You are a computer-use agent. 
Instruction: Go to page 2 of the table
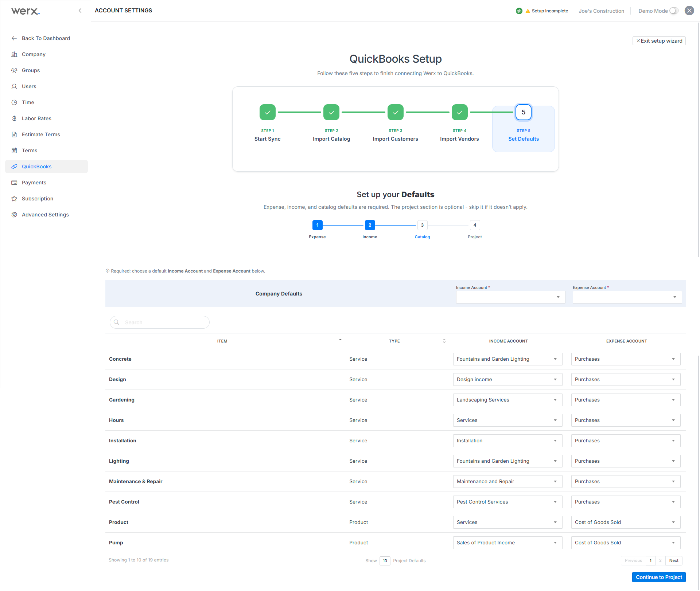click(x=660, y=561)
